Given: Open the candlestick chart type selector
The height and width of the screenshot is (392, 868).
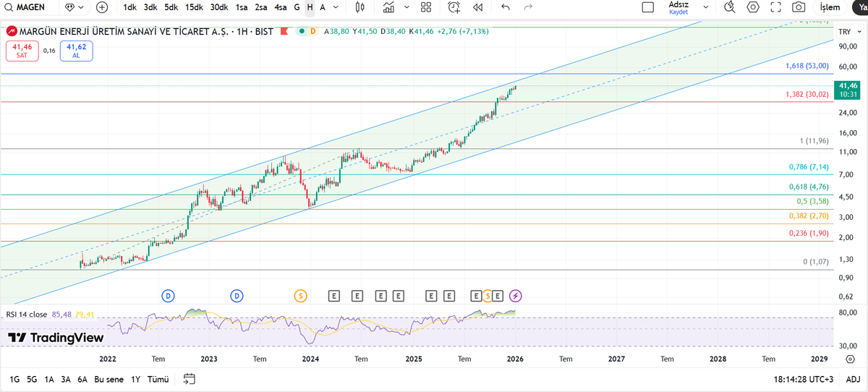Looking at the screenshot, I should pyautogui.click(x=360, y=7).
